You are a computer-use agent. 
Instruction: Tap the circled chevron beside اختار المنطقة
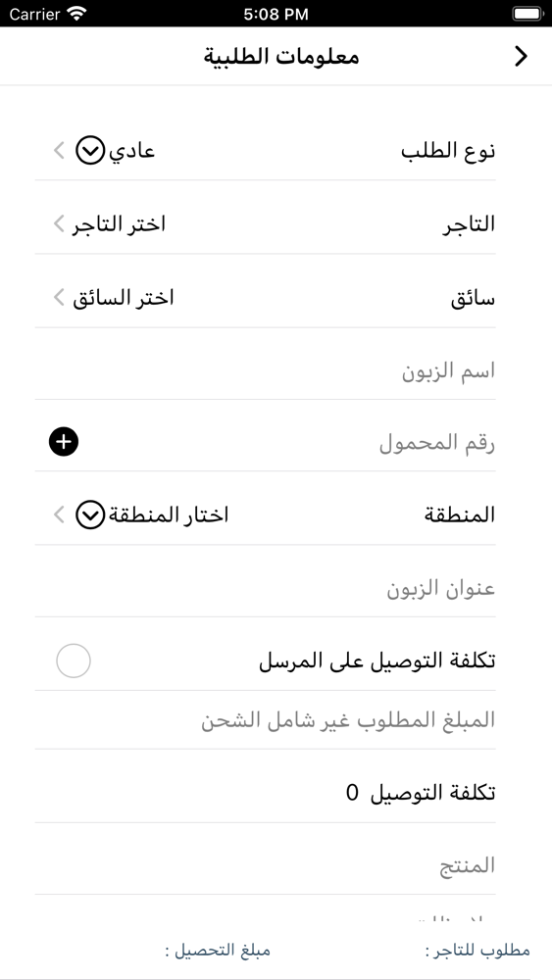(90, 515)
